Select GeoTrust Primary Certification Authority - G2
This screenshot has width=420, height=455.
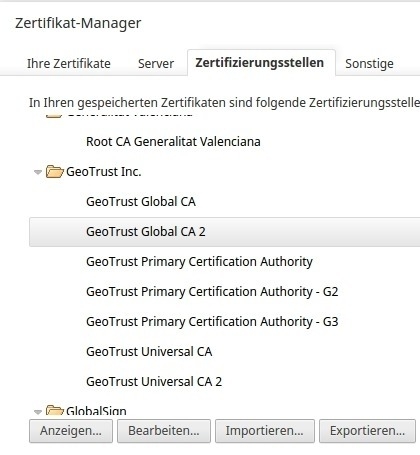212,292
